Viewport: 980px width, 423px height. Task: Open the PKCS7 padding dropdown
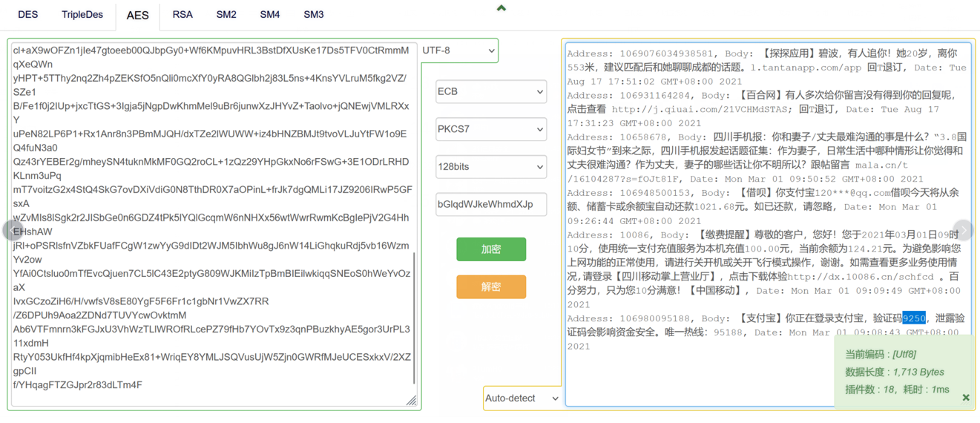coord(491,129)
